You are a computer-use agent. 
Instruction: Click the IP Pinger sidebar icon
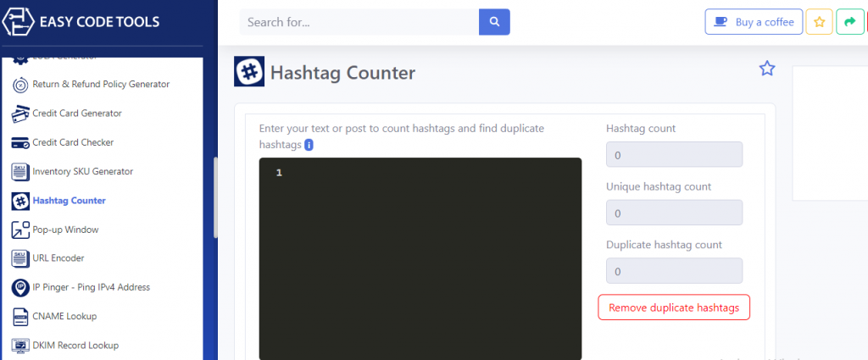(x=20, y=288)
